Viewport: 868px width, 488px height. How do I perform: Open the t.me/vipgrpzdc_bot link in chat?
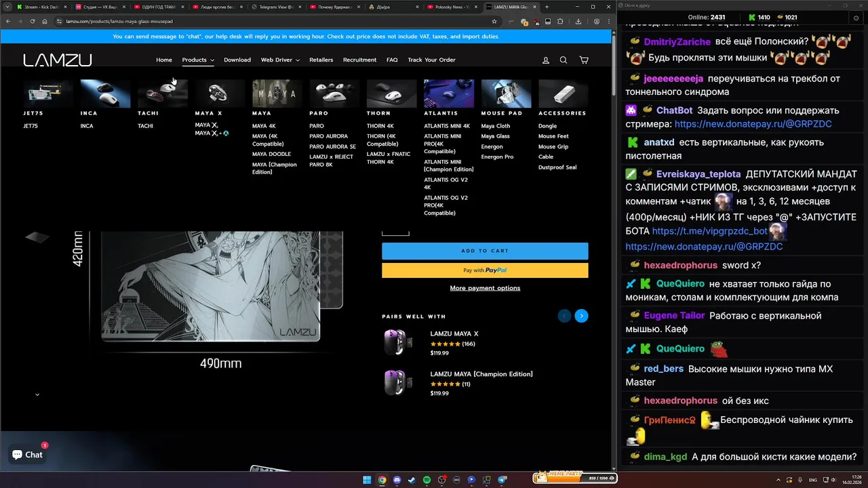click(x=710, y=231)
